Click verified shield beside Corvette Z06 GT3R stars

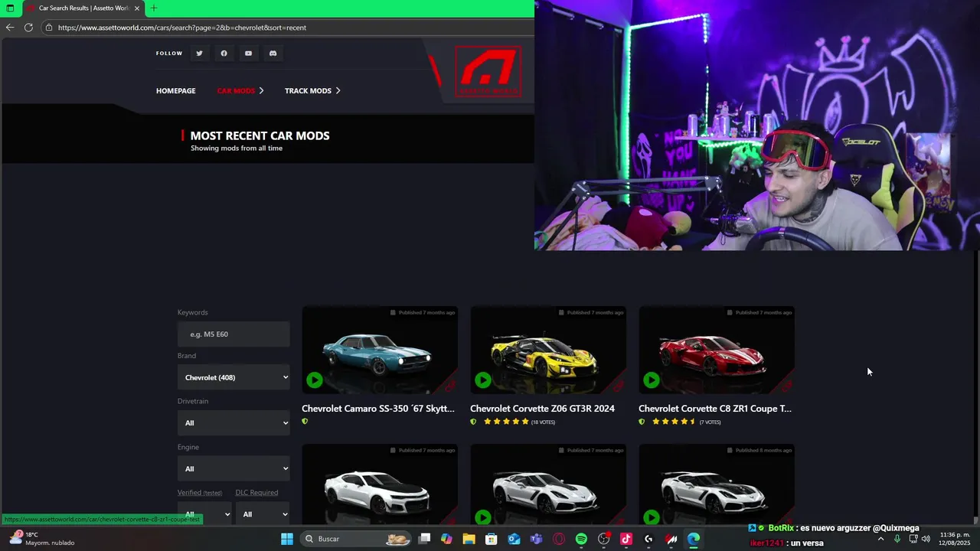click(x=473, y=422)
